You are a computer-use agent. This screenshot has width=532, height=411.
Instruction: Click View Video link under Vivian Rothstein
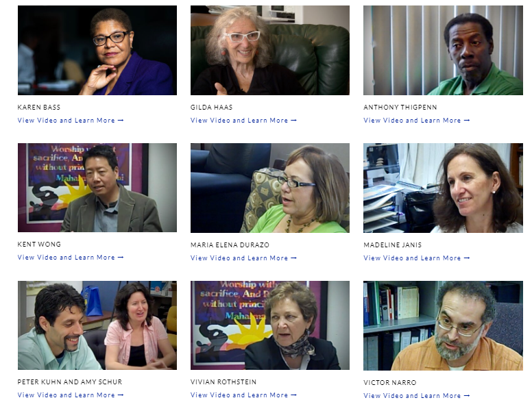[x=243, y=395]
